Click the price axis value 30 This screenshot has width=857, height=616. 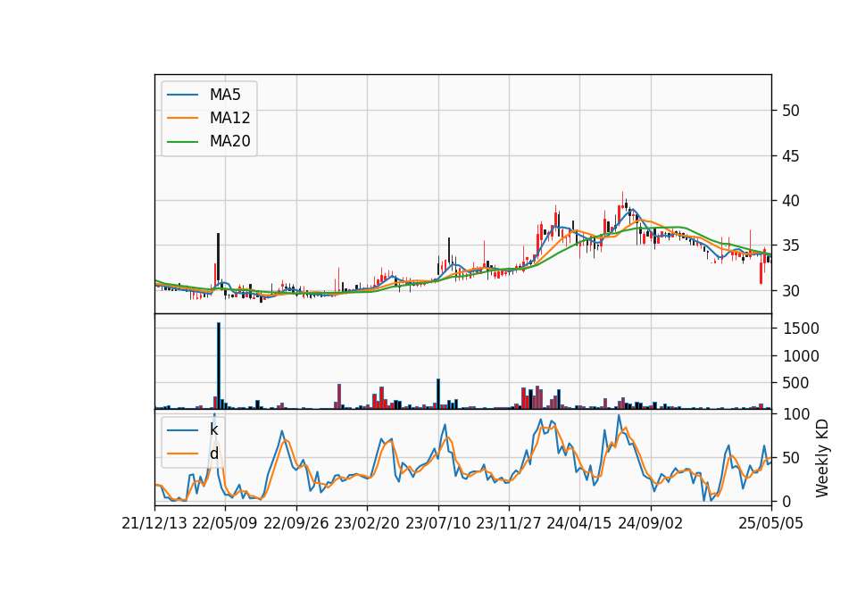[790, 291]
